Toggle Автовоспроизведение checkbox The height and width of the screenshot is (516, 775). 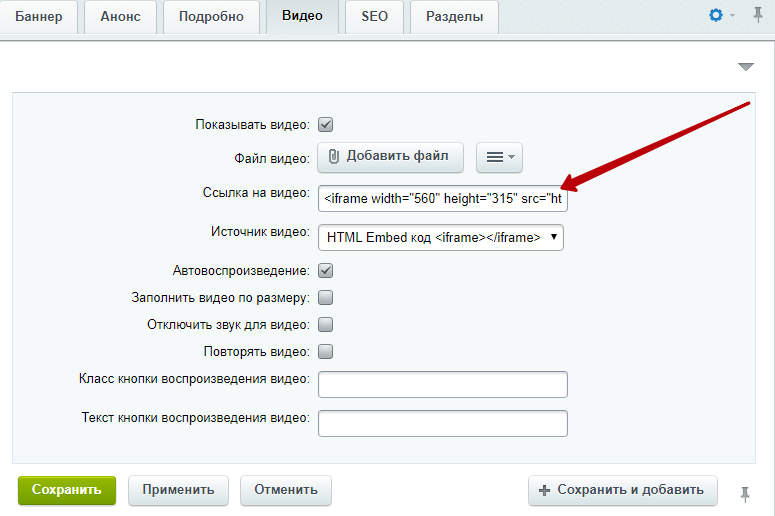click(325, 271)
